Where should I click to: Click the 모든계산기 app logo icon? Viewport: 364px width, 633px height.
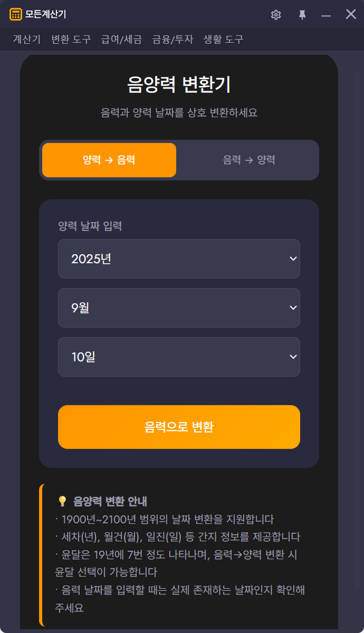click(x=16, y=14)
